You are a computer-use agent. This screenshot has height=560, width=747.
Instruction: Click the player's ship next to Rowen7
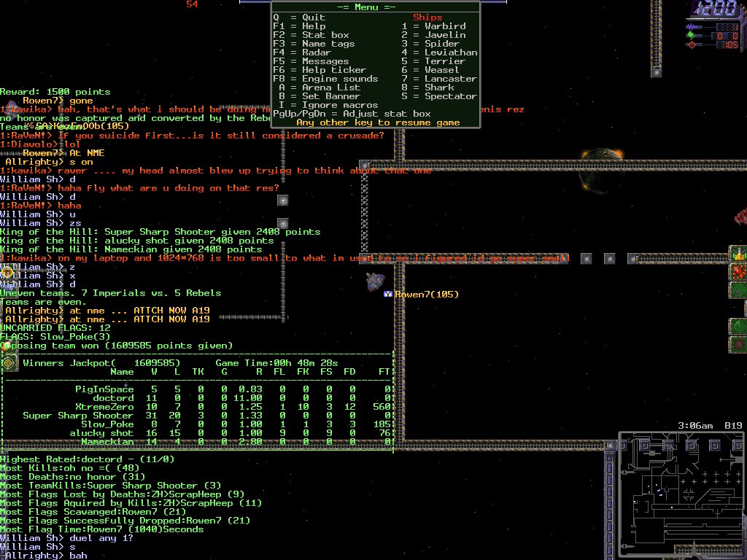coord(376,282)
